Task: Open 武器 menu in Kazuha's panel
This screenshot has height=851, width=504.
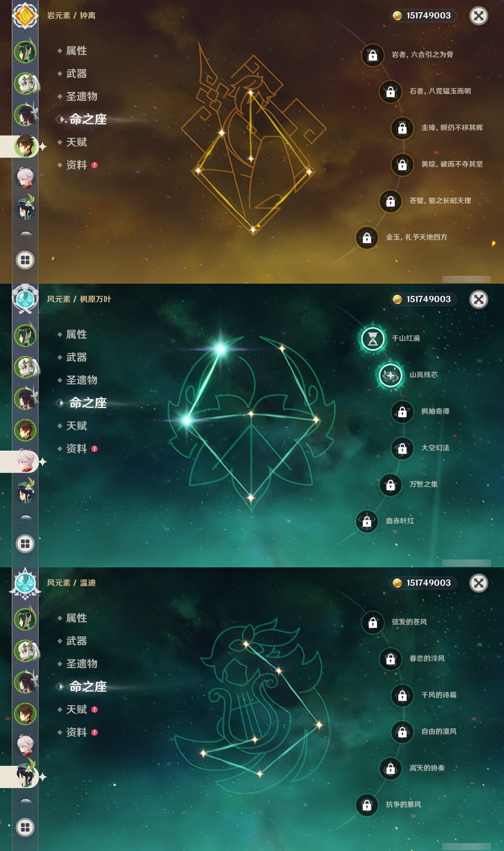Action: coord(76,357)
